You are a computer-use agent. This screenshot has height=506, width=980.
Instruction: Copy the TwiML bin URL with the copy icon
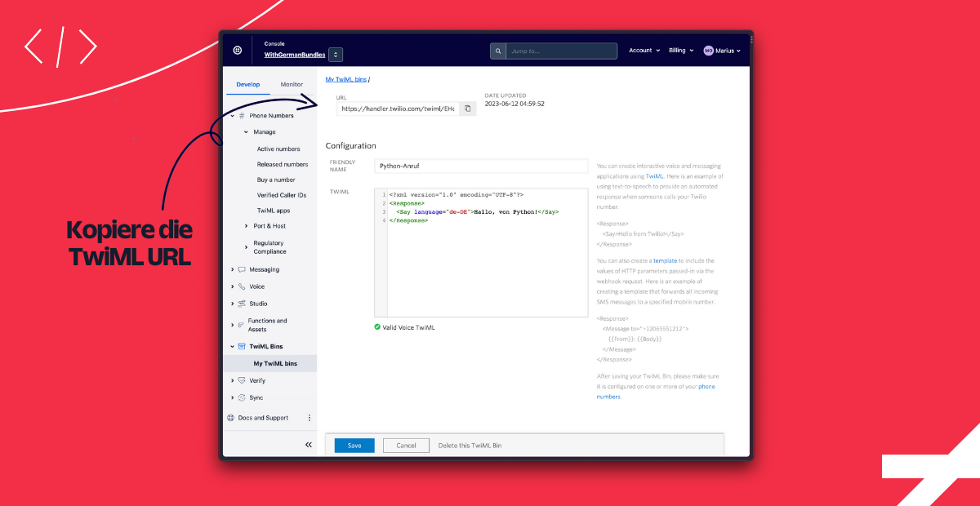pos(468,109)
